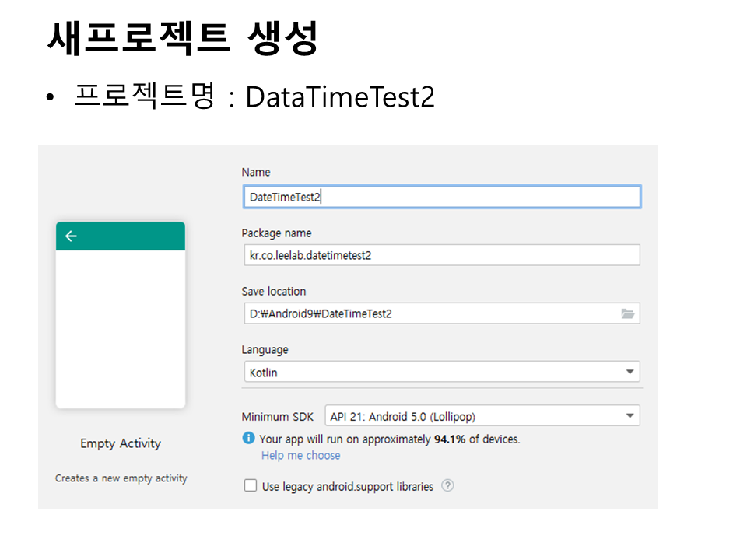Click the Creates a new empty activity description

(121, 478)
